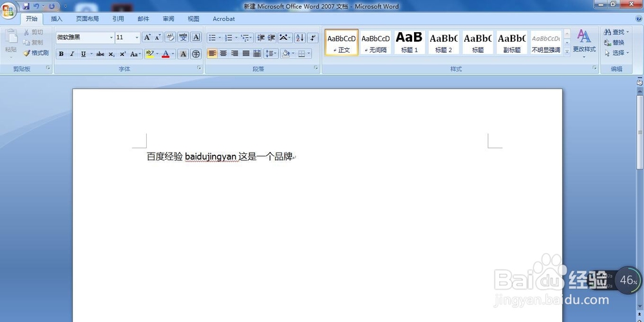Apply red font color (A)
This screenshot has width=644, height=322.
166,54
